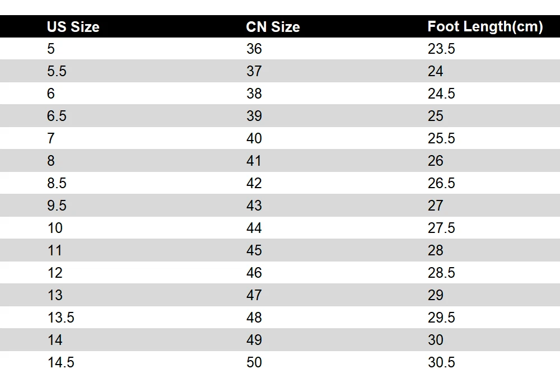Click US size 9.5 in the table

pyautogui.click(x=57, y=206)
